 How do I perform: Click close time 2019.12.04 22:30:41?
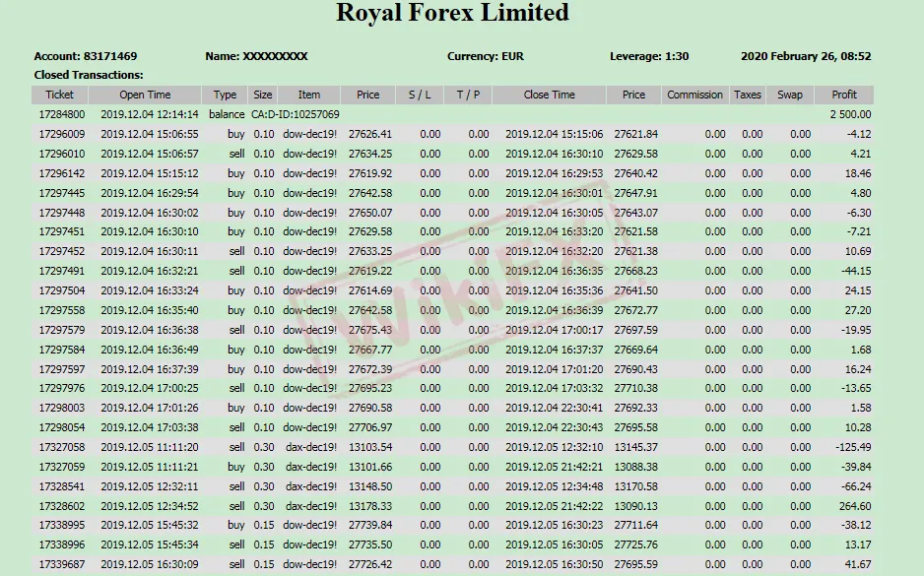(x=555, y=409)
